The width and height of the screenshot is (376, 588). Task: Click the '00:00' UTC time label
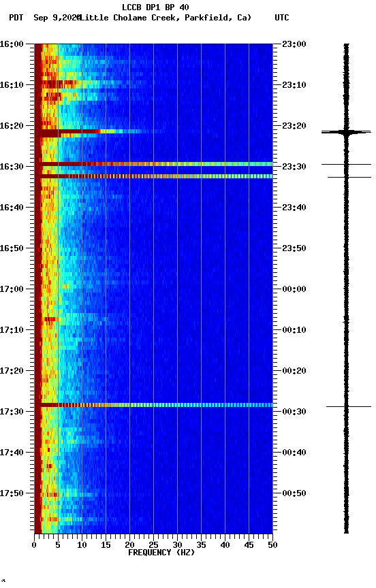tap(294, 289)
